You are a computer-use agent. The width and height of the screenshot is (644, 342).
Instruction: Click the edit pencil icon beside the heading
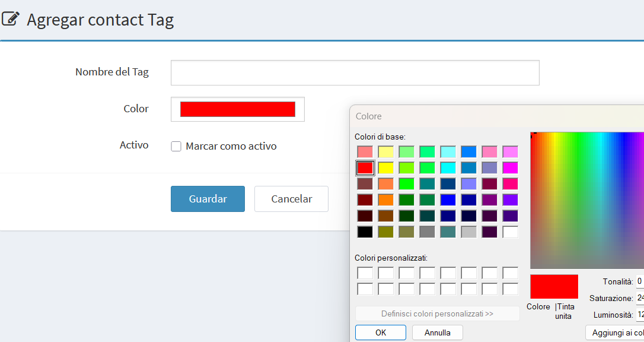tap(10, 18)
